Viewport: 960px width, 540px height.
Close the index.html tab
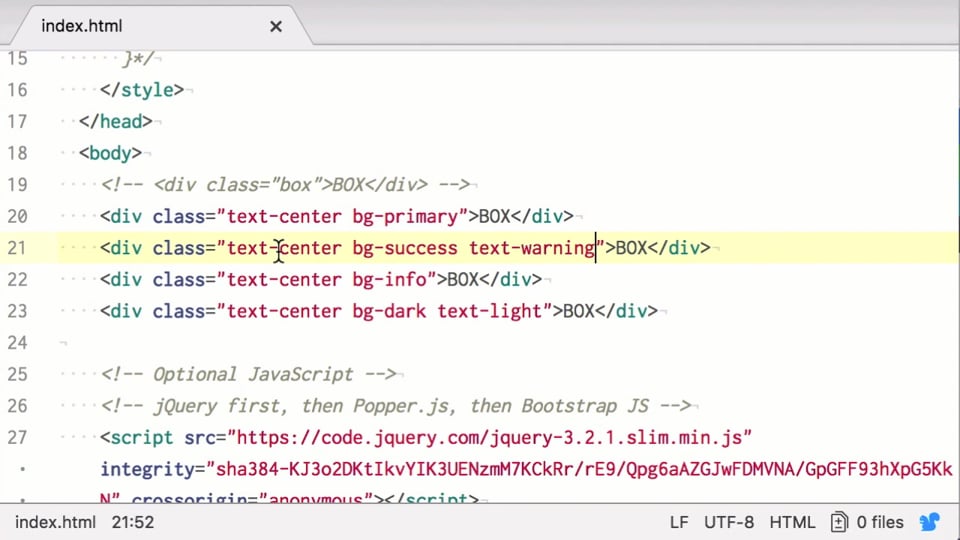[x=276, y=26]
